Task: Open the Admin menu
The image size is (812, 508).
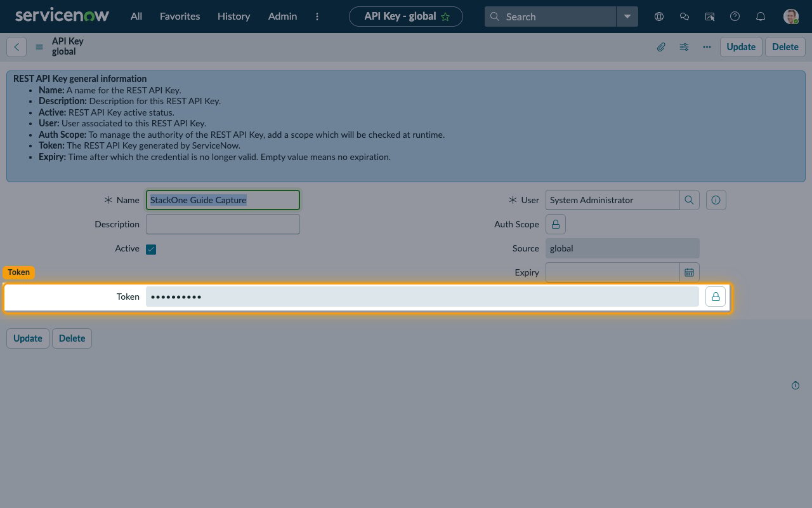Action: click(282, 17)
